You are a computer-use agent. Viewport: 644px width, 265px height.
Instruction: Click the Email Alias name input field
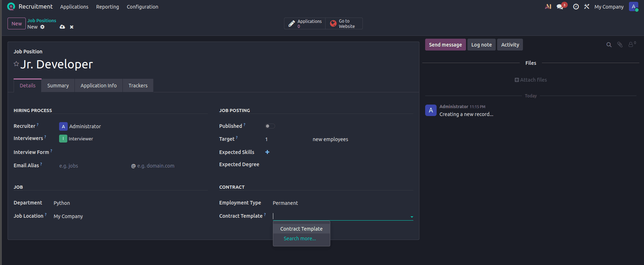(94, 166)
